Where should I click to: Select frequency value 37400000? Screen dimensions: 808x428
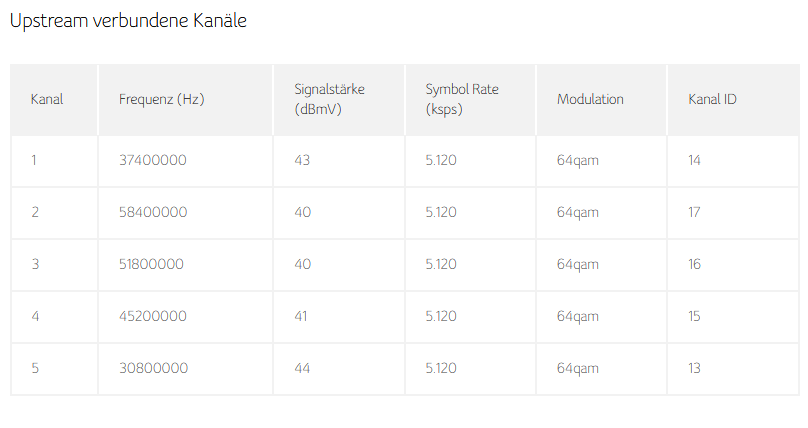pyautogui.click(x=153, y=160)
